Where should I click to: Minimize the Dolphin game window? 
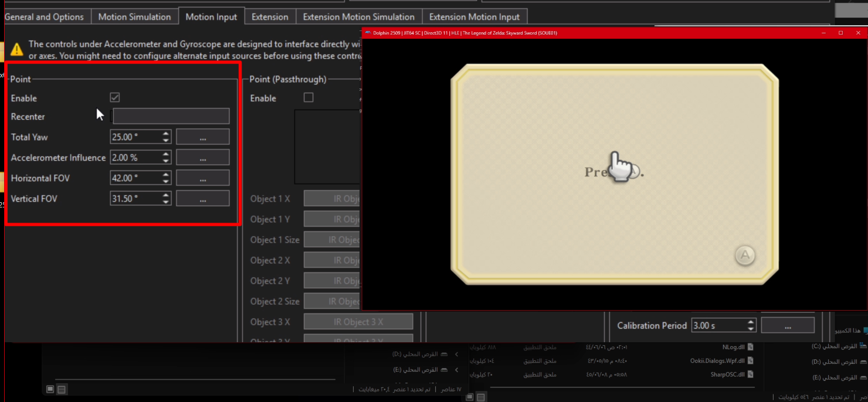pyautogui.click(x=824, y=33)
